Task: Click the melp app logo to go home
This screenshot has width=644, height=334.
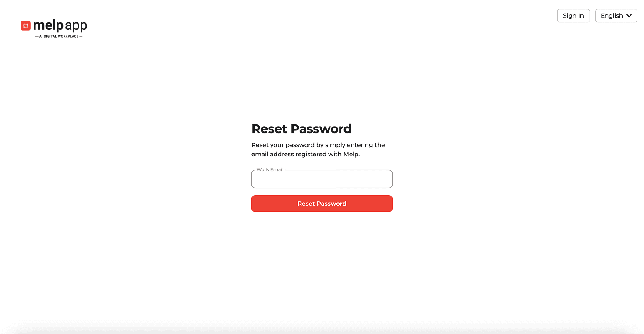Action: 53,27
